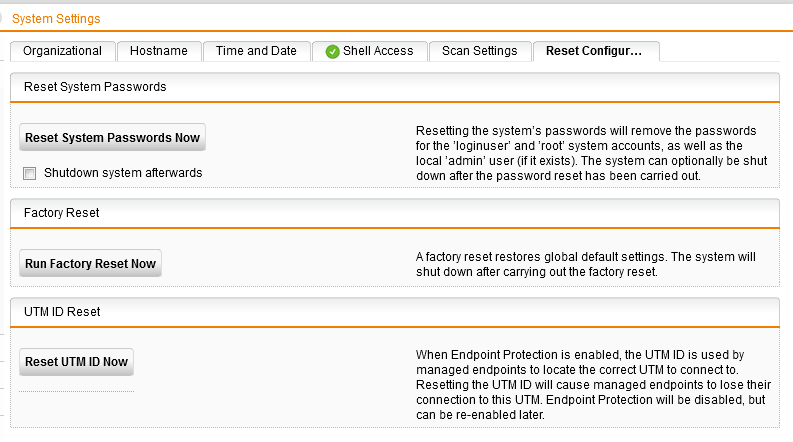The width and height of the screenshot is (793, 442).
Task: Open the Hostname tab
Action: pyautogui.click(x=159, y=51)
